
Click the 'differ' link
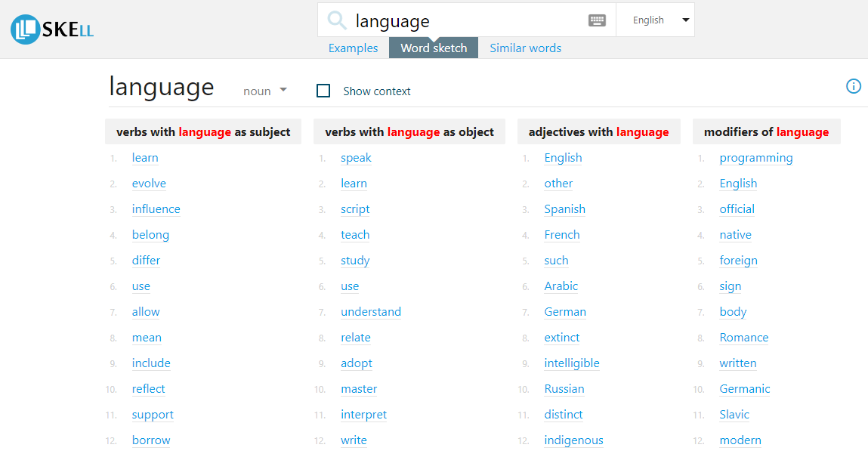click(x=146, y=261)
